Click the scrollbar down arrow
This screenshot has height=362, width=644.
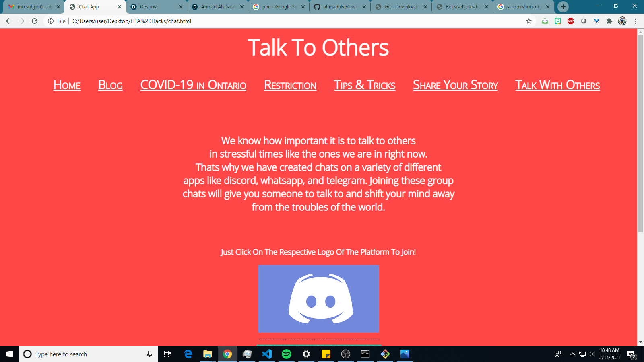coord(640,343)
